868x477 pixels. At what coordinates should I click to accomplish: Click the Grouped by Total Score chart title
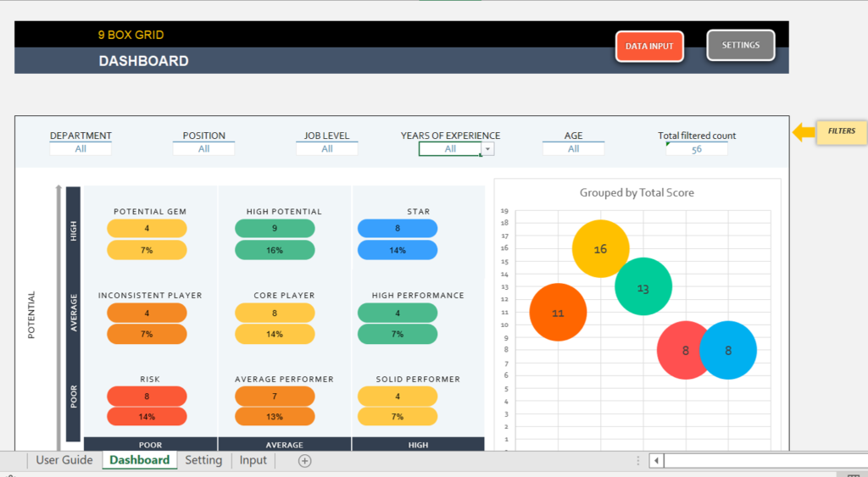[637, 192]
